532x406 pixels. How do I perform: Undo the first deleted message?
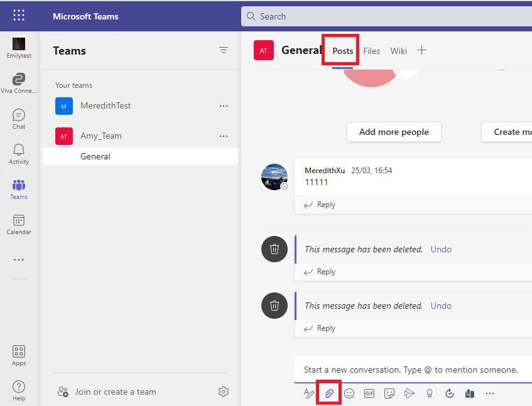coord(441,249)
